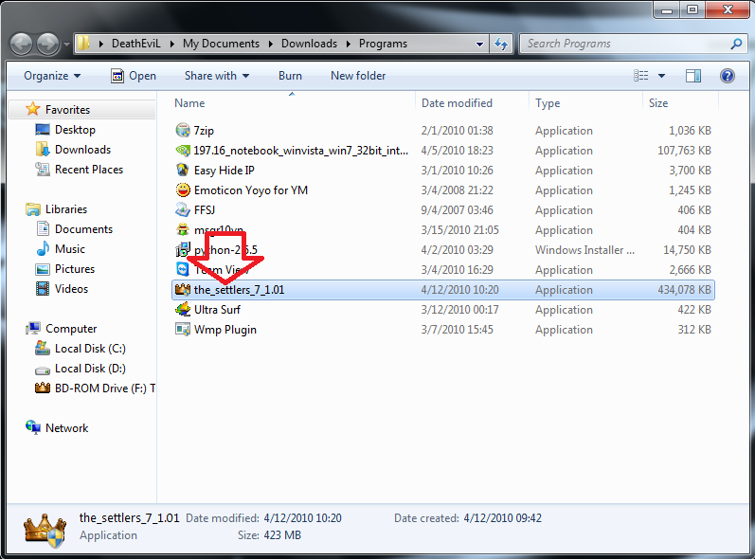Open the Organize dropdown menu
Viewport: 755px width, 560px height.
tap(52, 76)
